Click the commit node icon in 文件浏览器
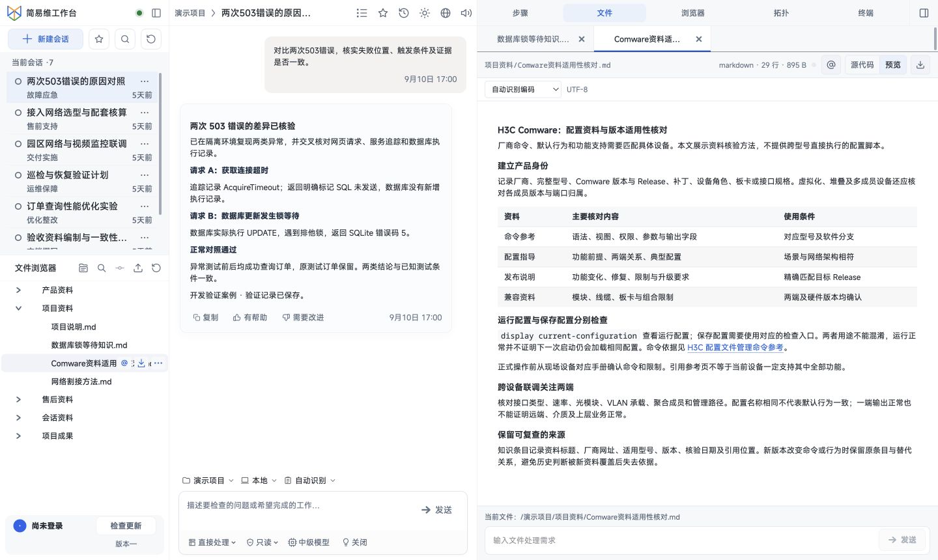 click(120, 268)
